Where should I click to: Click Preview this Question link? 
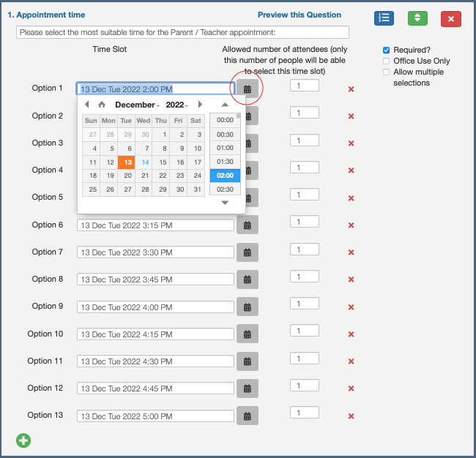299,15
